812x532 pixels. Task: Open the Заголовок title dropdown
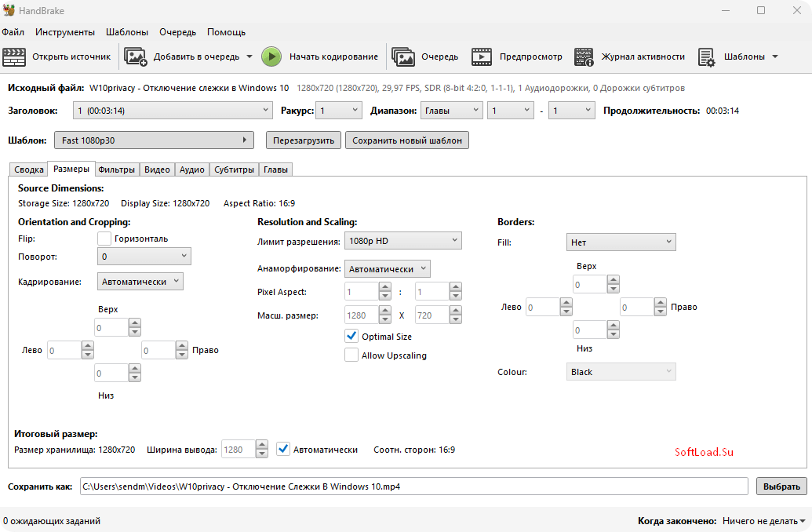pyautogui.click(x=173, y=111)
